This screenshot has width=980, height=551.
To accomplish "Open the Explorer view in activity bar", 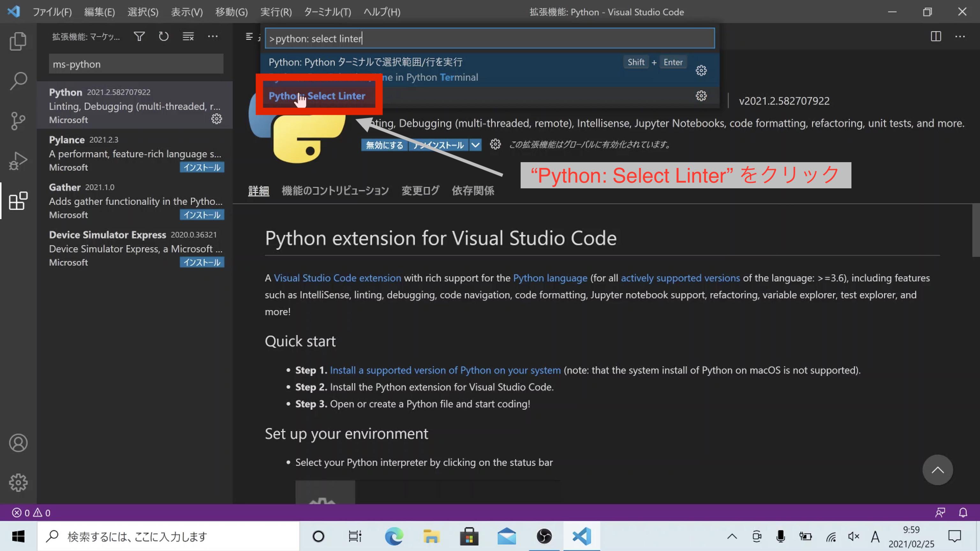I will click(x=18, y=41).
